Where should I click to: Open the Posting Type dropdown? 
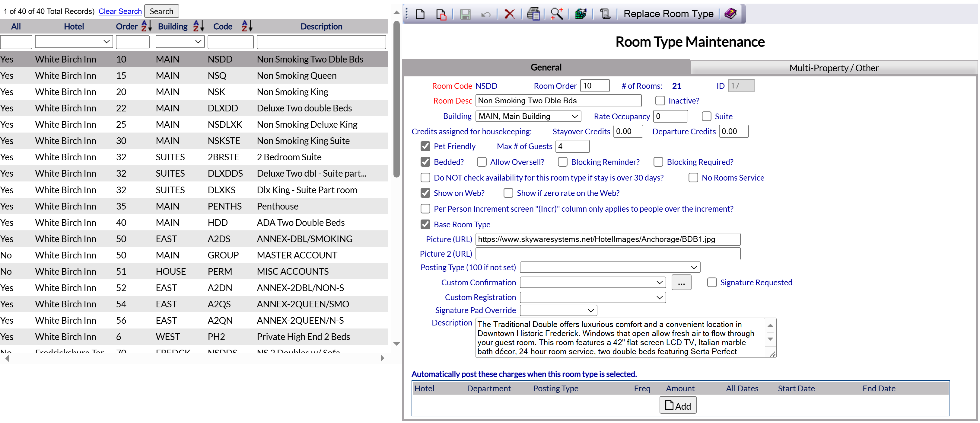tap(610, 267)
